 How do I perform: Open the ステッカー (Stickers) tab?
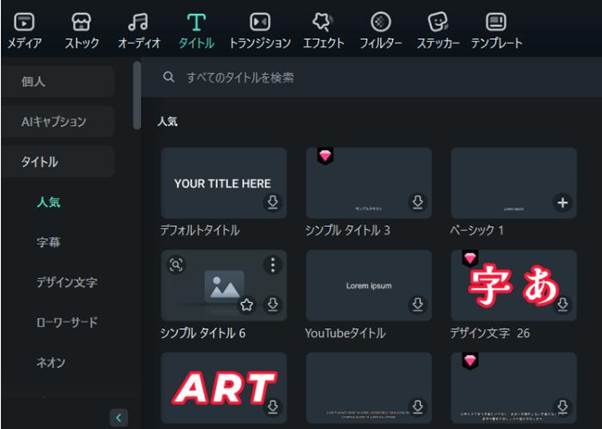[437, 30]
